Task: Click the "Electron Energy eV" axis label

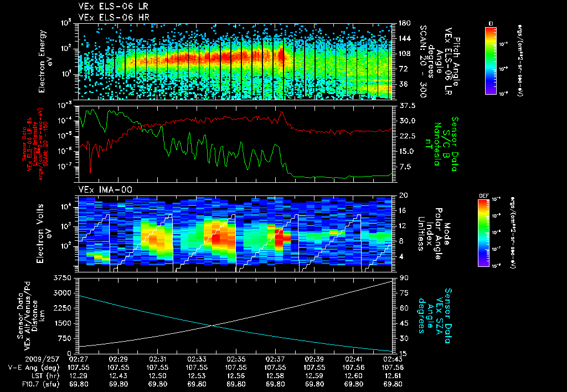Action: pos(45,61)
